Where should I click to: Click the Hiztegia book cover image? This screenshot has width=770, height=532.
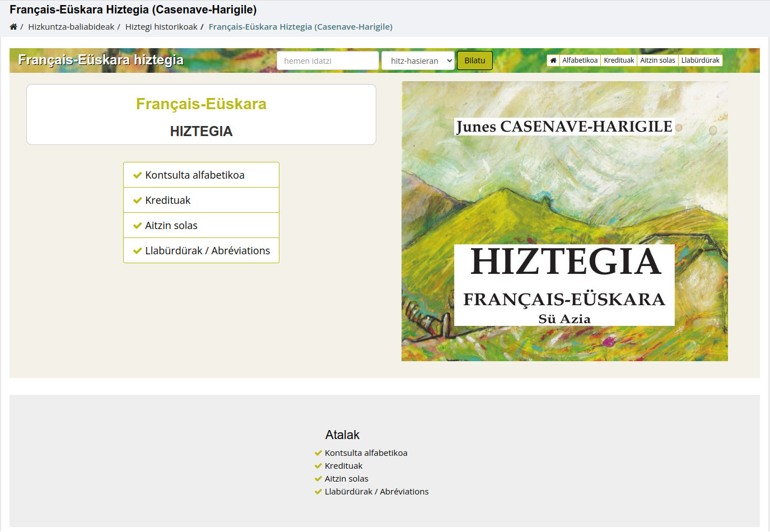pyautogui.click(x=564, y=221)
